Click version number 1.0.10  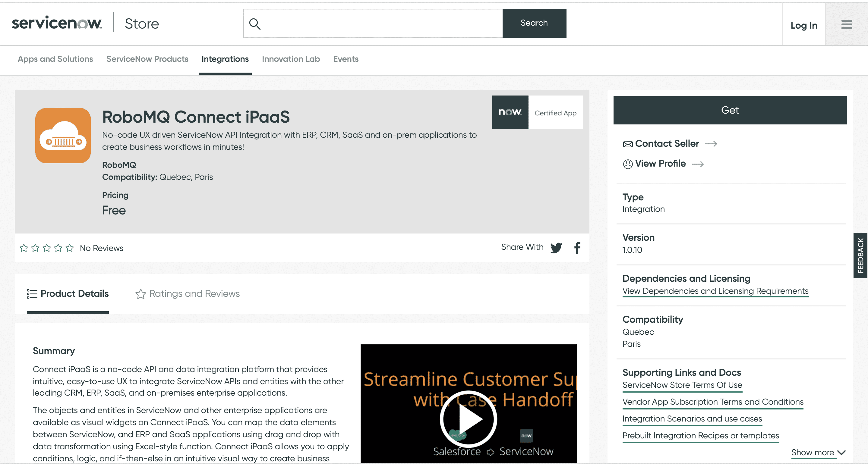tap(632, 250)
